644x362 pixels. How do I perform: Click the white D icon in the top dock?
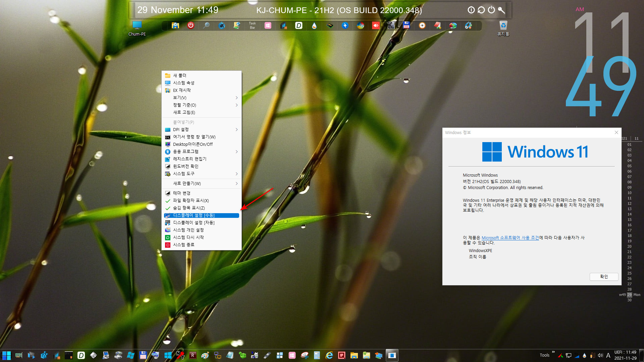(299, 25)
